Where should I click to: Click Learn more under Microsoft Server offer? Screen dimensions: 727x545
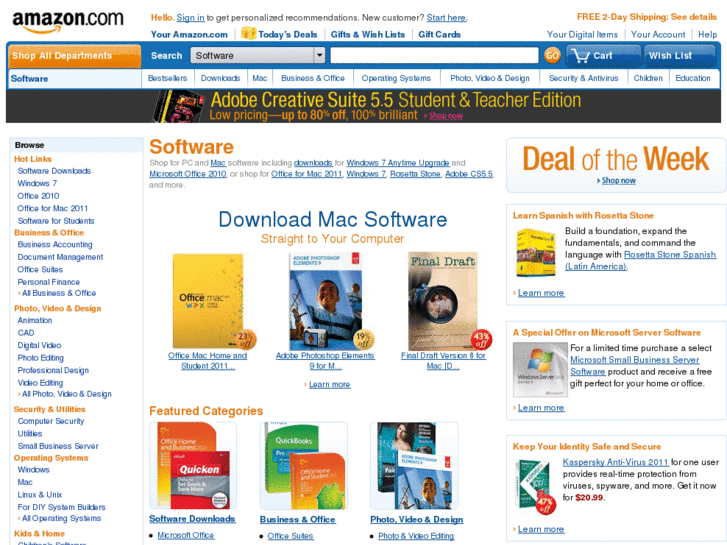pyautogui.click(x=541, y=408)
